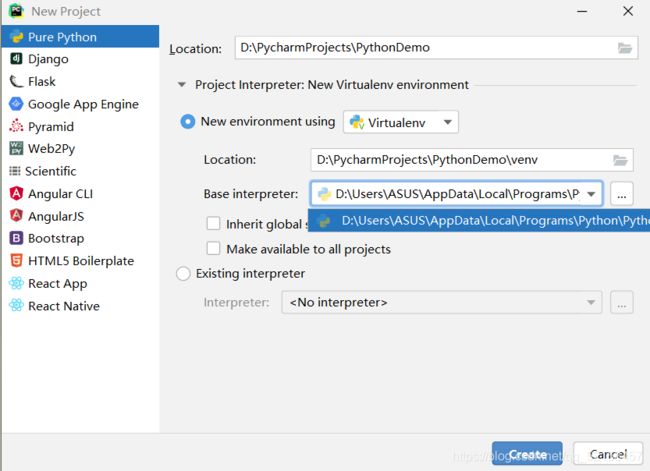Click the React App atom icon
Screen dimensions: 650x471
(16, 283)
